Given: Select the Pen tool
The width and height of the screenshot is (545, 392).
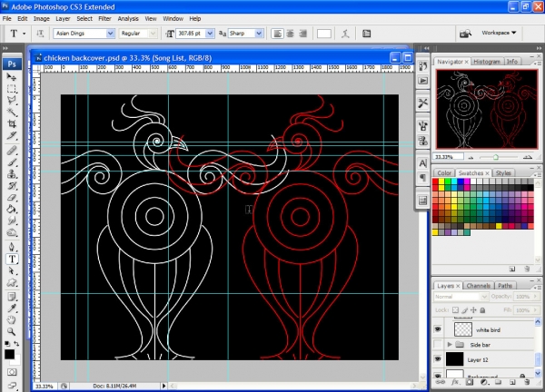Looking at the screenshot, I should tap(12, 247).
